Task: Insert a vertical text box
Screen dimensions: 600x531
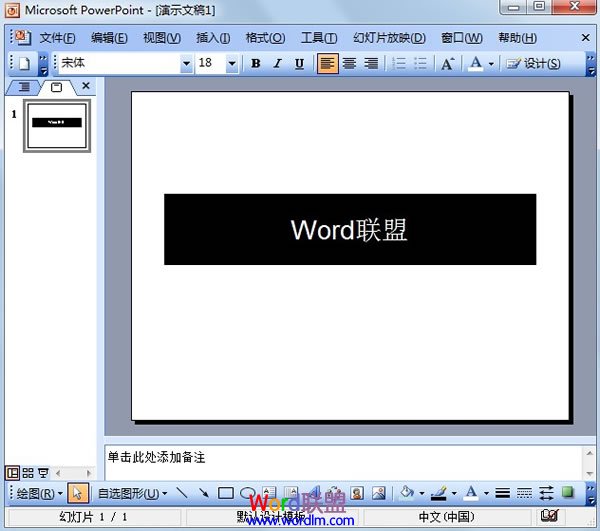Action: coord(291,493)
